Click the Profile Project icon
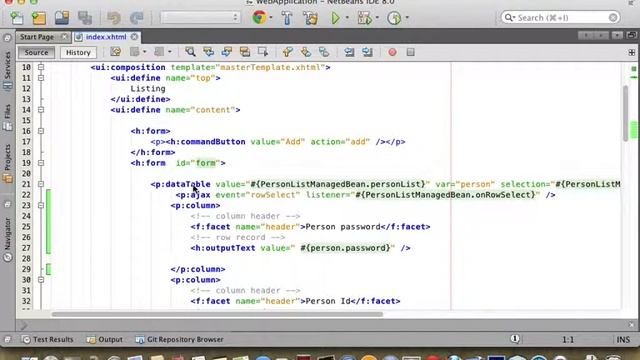The height and width of the screenshot is (360, 640). click(394, 18)
